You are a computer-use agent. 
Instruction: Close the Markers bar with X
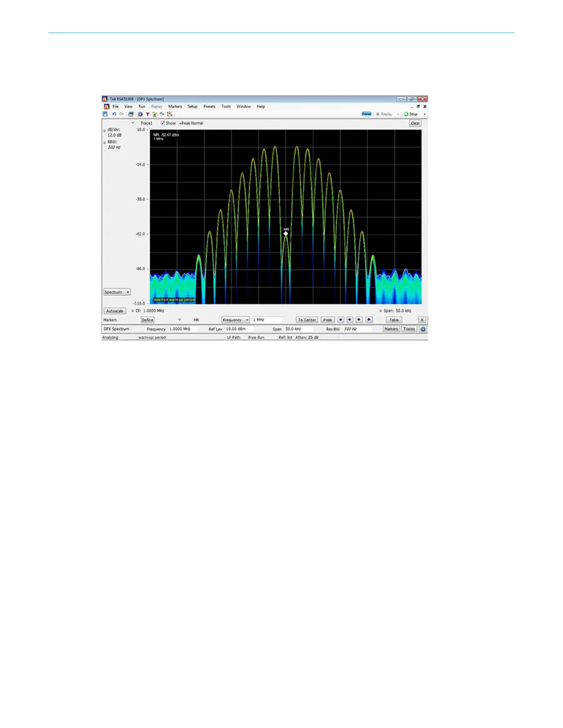click(422, 320)
